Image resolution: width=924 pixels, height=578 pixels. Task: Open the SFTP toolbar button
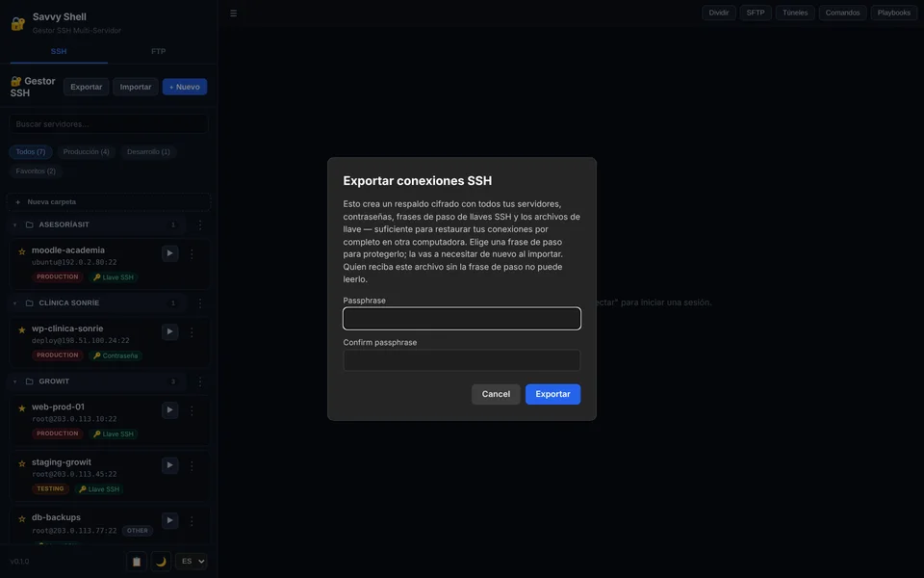(756, 13)
